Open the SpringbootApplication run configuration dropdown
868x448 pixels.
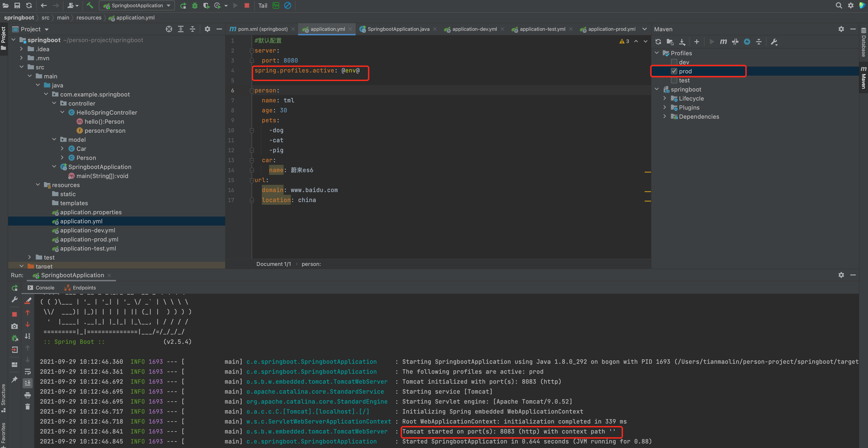169,5
